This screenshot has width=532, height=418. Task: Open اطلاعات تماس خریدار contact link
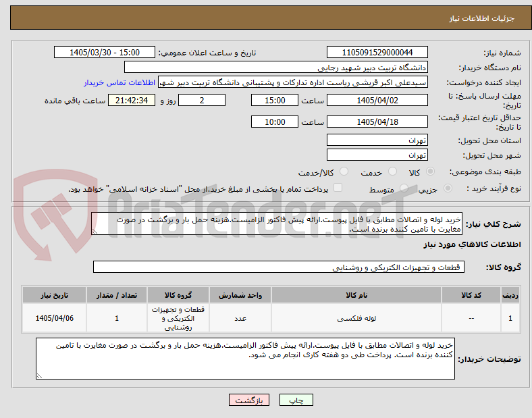tap(119, 82)
